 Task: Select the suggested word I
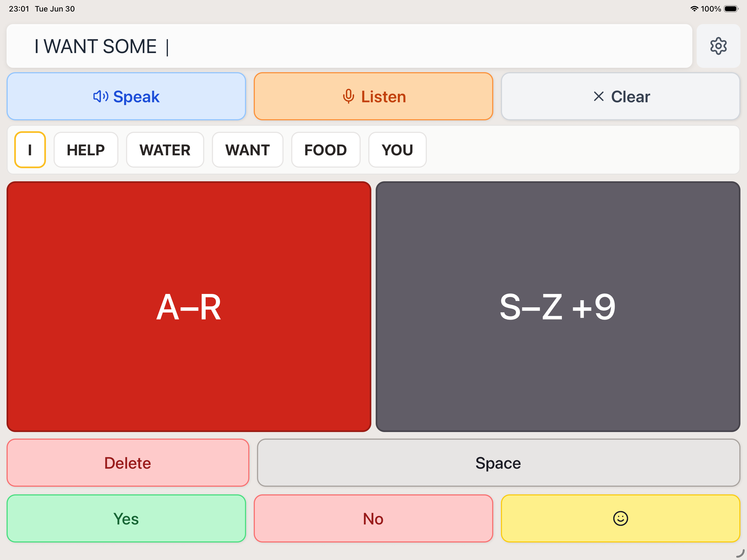pyautogui.click(x=30, y=150)
